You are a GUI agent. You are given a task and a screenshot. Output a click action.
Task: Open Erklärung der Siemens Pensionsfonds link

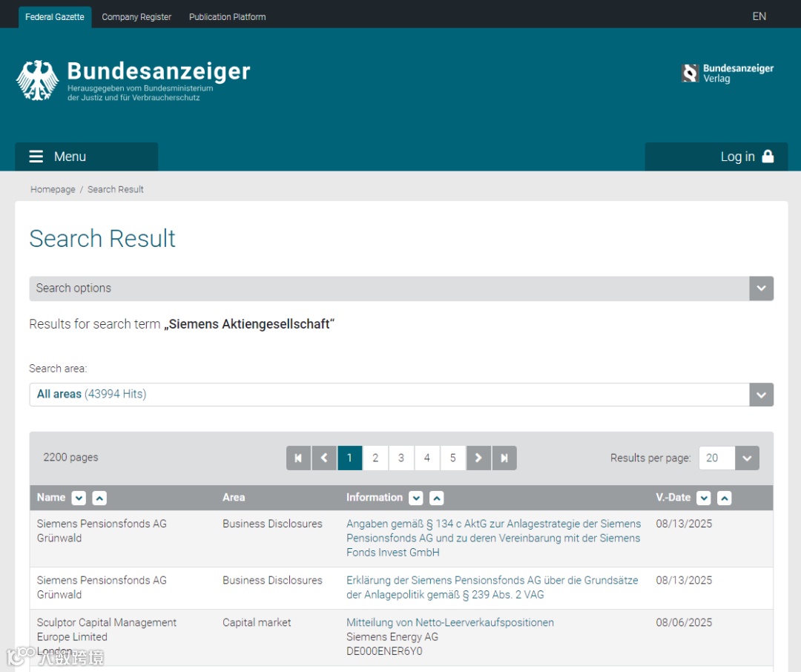tap(492, 587)
